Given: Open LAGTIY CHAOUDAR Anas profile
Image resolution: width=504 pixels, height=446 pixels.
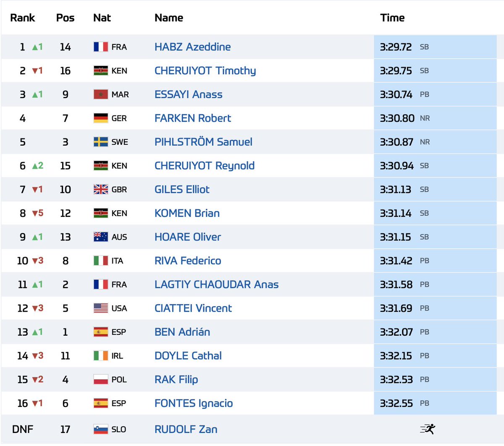Looking at the screenshot, I should pyautogui.click(x=217, y=284).
